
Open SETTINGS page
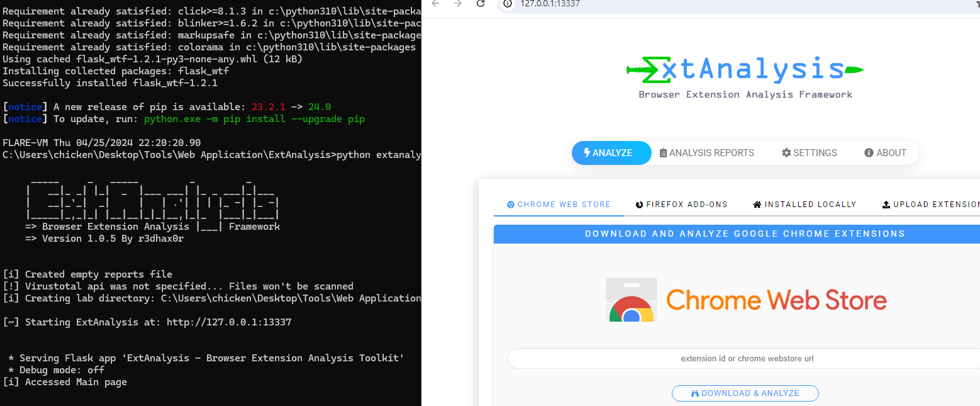809,153
